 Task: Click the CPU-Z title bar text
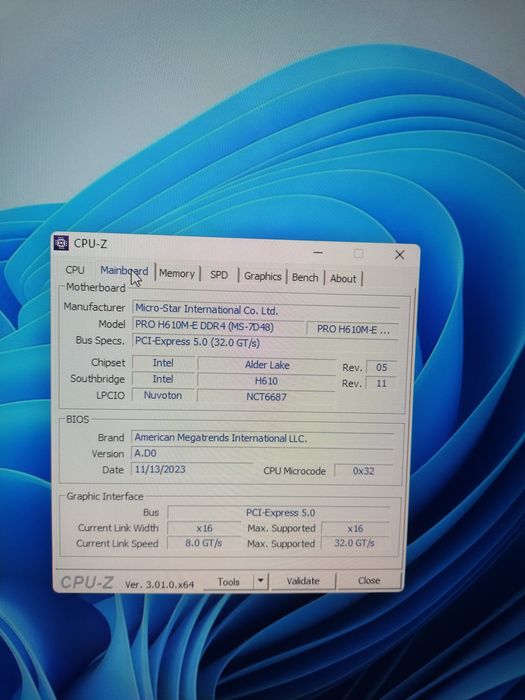91,243
